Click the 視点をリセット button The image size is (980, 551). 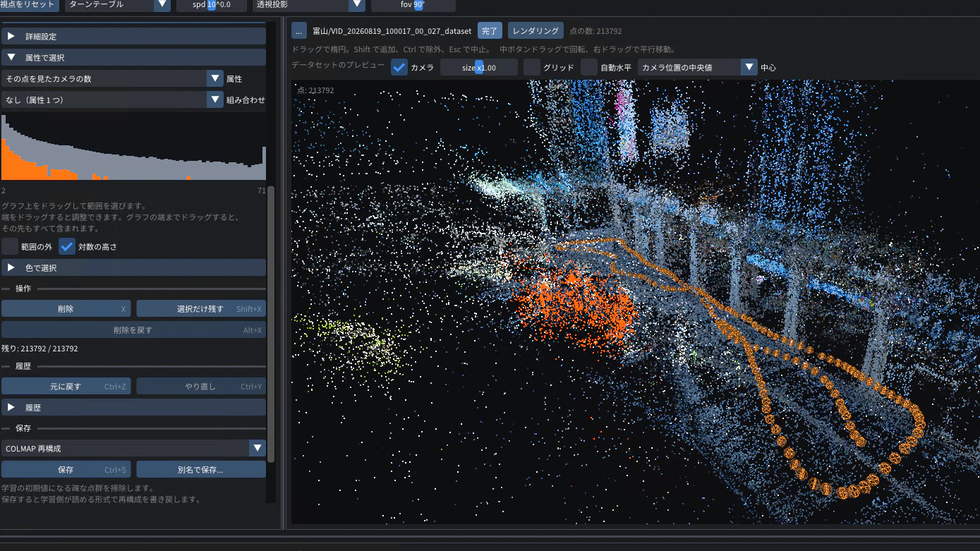point(29,5)
